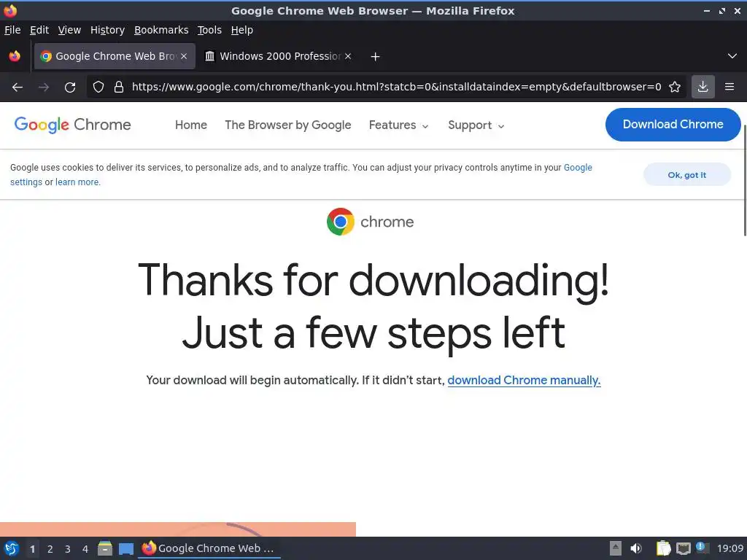The height and width of the screenshot is (560, 747).
Task: Dismiss cookies with Ok, got it
Action: click(x=686, y=175)
